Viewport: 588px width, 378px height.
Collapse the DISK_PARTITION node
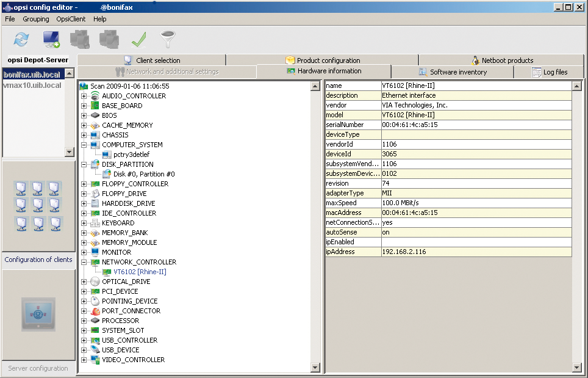point(84,164)
